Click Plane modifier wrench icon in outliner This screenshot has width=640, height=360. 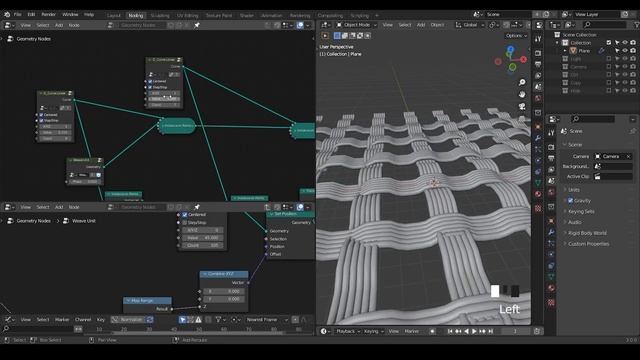(x=601, y=51)
